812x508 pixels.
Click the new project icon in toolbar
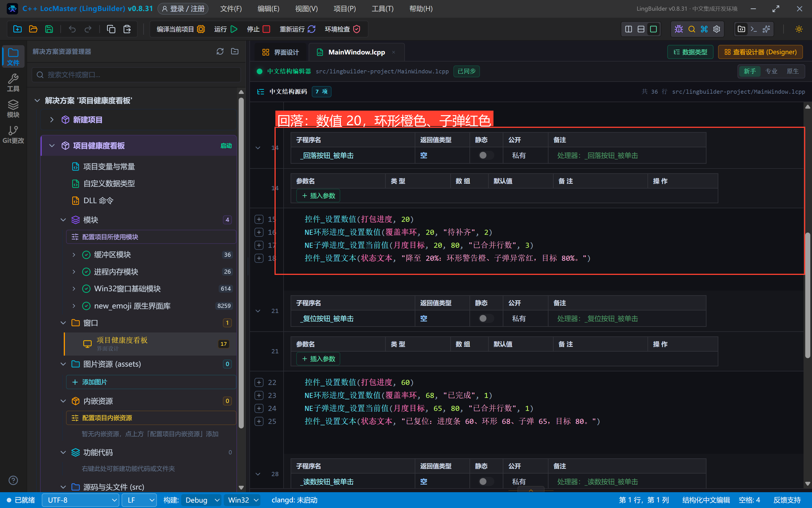pos(17,29)
